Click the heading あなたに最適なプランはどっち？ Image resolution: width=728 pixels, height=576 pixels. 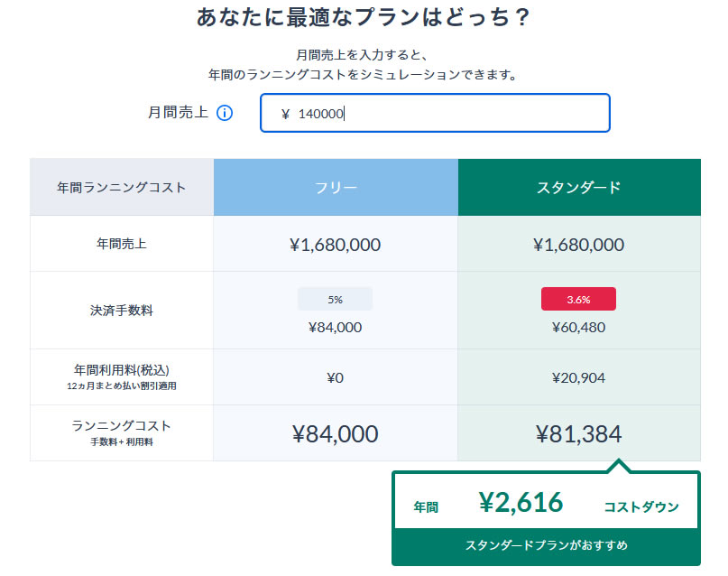[x=363, y=17]
